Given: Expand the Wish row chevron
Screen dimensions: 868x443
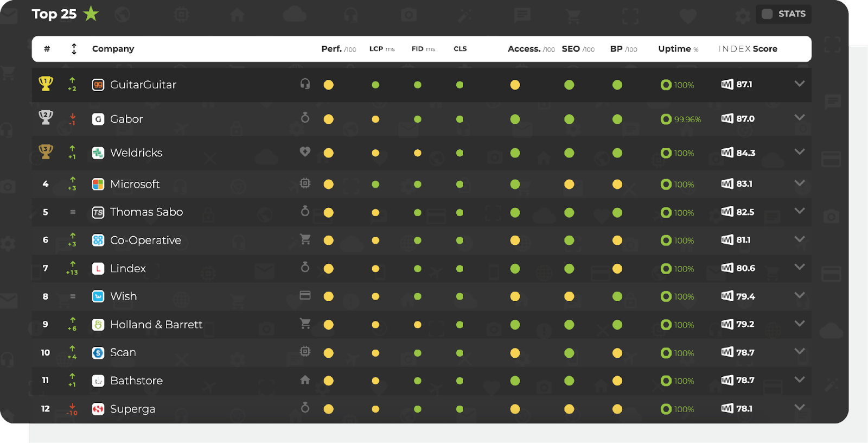Looking at the screenshot, I should [800, 295].
